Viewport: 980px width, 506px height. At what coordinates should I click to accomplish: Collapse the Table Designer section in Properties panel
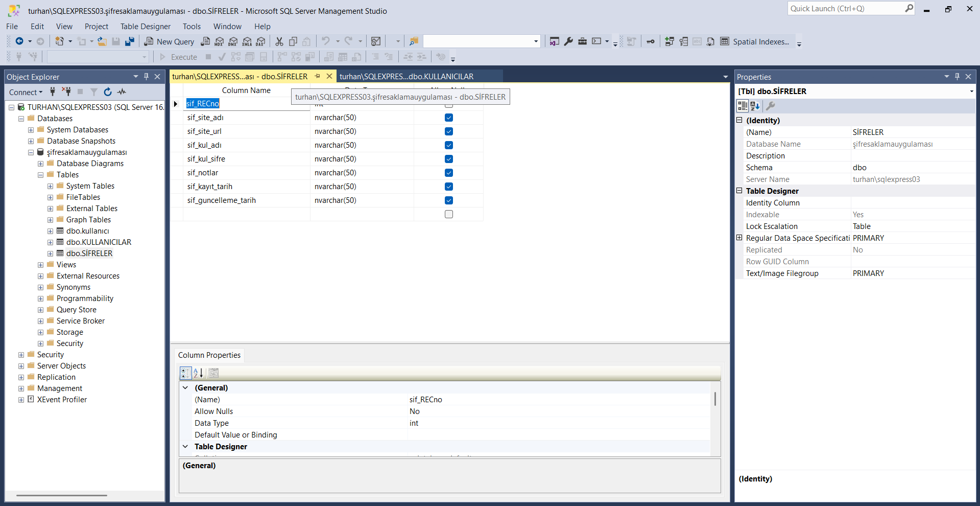click(739, 191)
